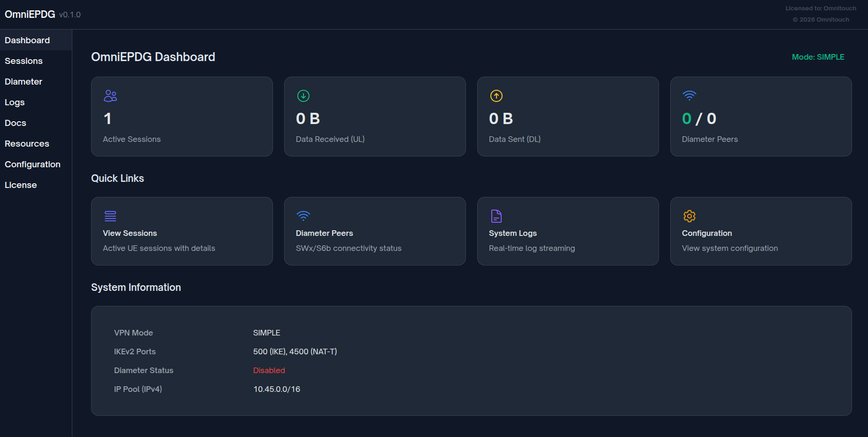Open the Resources page

pyautogui.click(x=27, y=143)
